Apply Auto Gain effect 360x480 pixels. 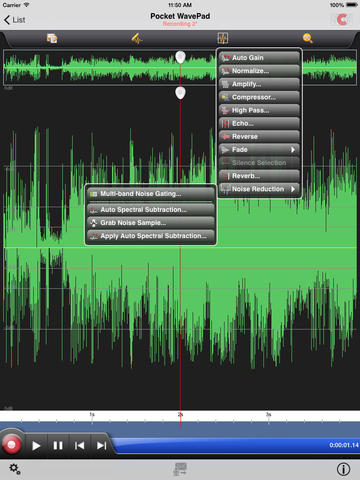point(259,58)
